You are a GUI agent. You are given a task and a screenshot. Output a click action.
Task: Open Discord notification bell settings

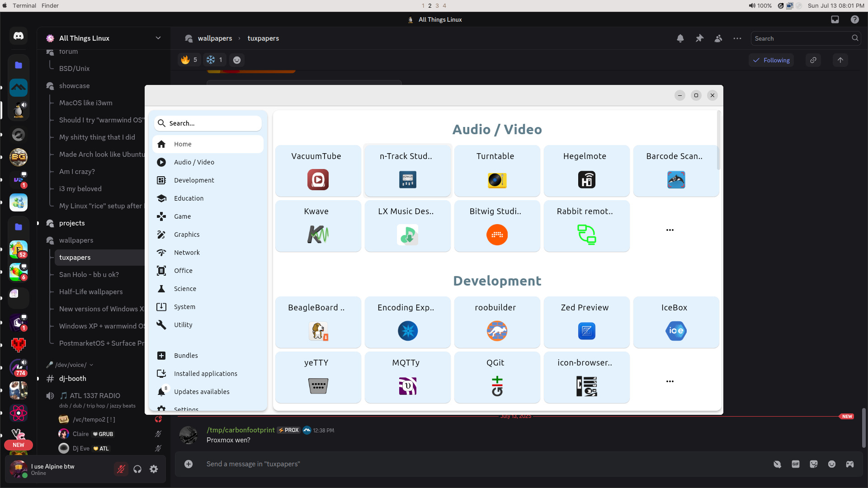680,38
